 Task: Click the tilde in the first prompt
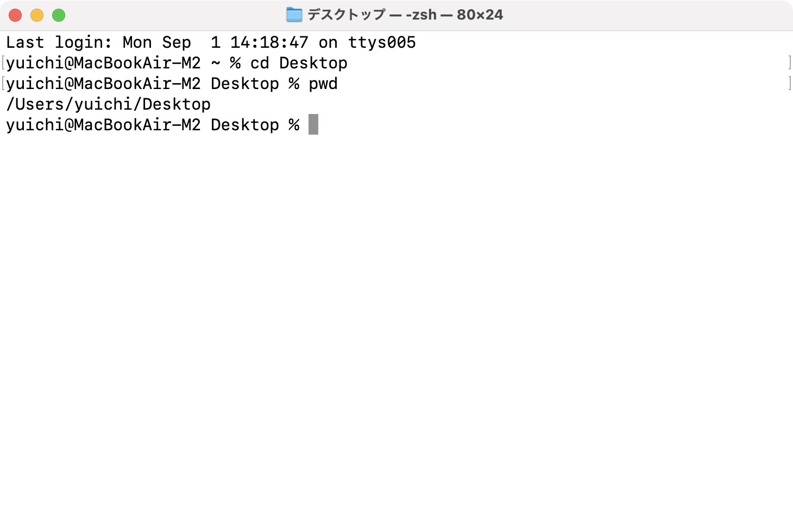(x=216, y=63)
